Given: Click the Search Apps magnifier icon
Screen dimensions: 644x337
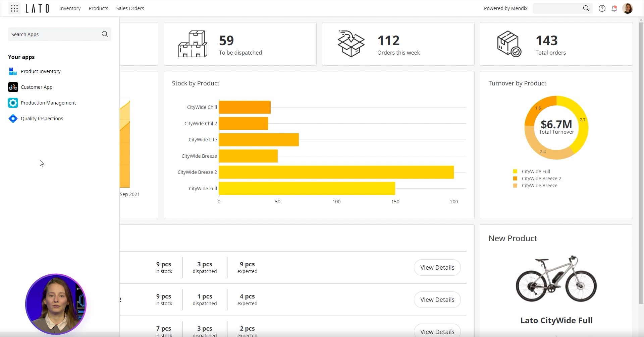Looking at the screenshot, I should pyautogui.click(x=105, y=34).
